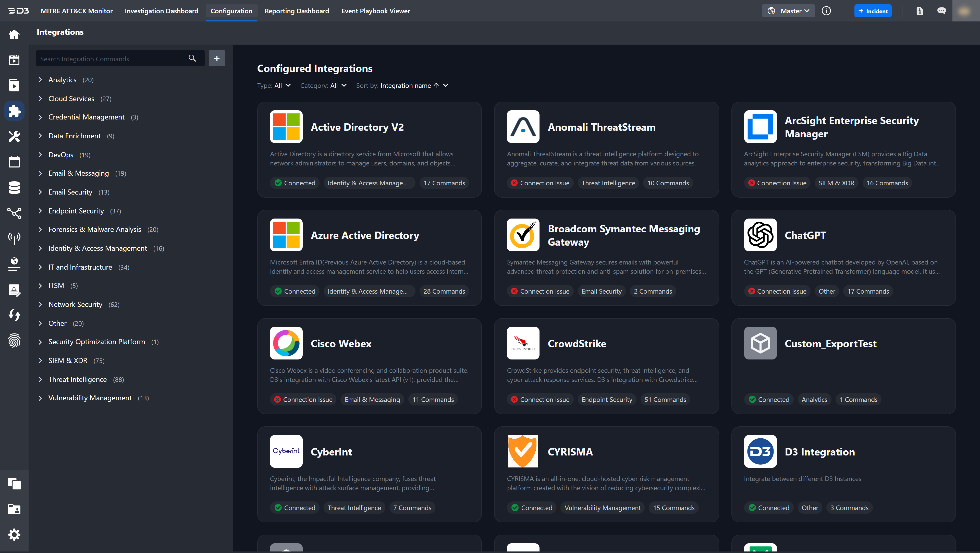Open the settings gear at sidebar bottom

14,534
